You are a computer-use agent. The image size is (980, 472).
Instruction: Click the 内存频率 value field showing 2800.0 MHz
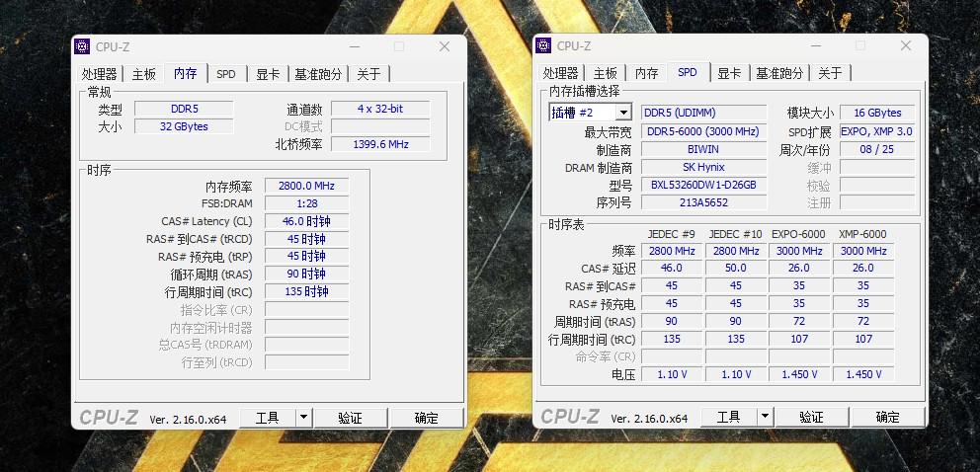306,186
